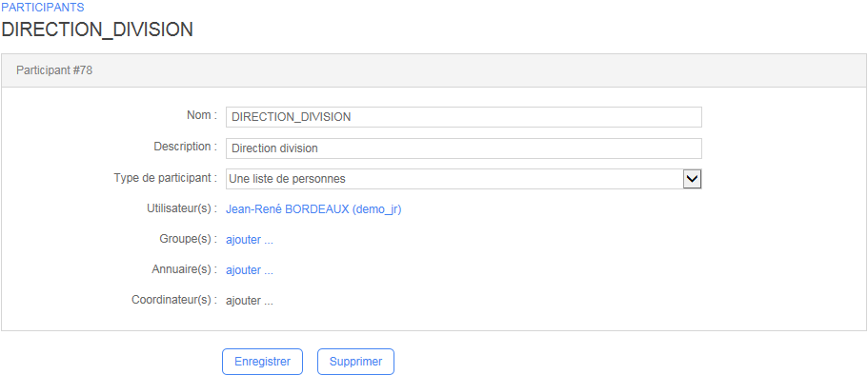Click the DIRECTION_DIVISION page title
The width and height of the screenshot is (868, 375).
(x=97, y=30)
